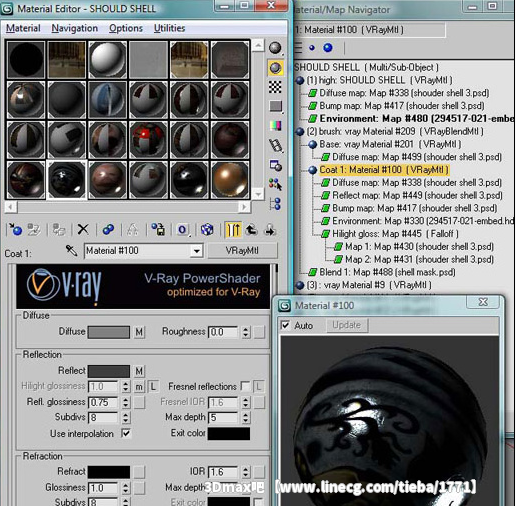Click the Hilight glossiness m map button
516x506 pixels.
[139, 386]
